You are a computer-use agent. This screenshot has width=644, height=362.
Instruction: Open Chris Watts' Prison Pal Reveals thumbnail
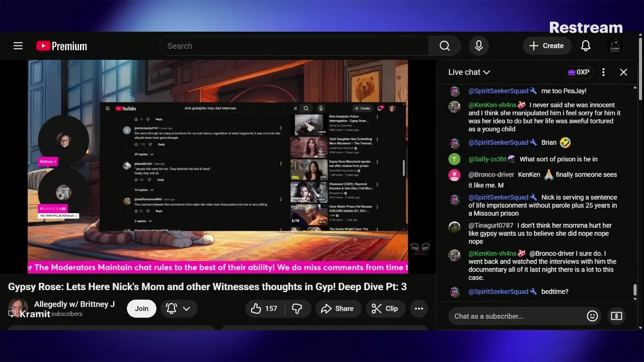click(309, 215)
